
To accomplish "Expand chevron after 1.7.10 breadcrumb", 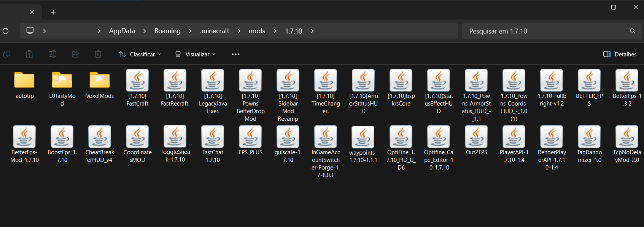I will [312, 31].
